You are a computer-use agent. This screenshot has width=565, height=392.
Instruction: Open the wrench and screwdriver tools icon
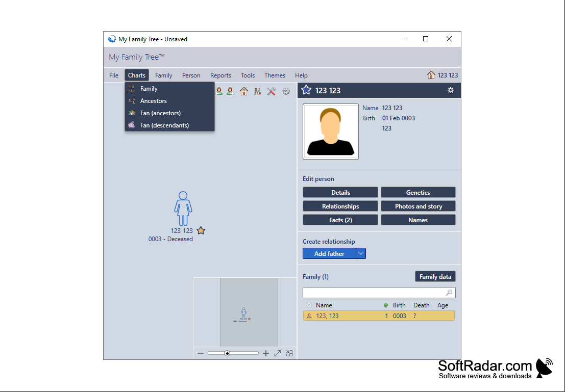272,91
